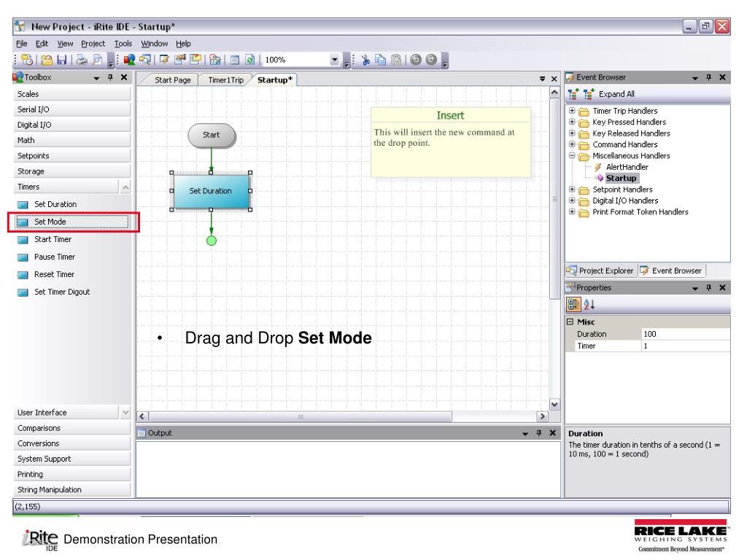
Task: Click the Expand All button
Action: [x=616, y=94]
